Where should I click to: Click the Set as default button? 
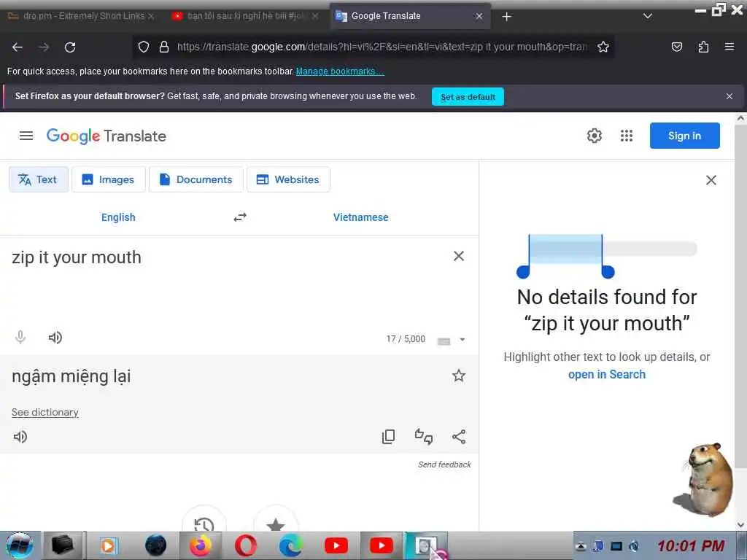[x=468, y=97]
